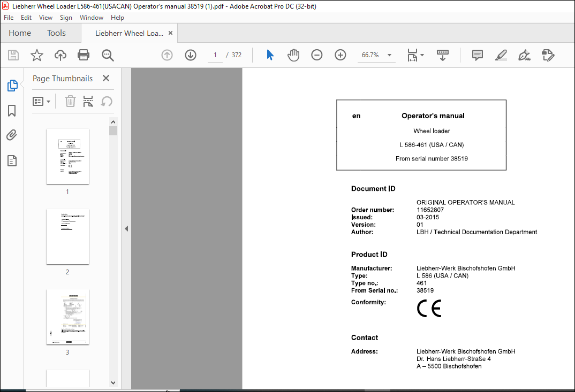Open the document layers panel icon
Screen dimensions: 575x392
coord(12,160)
